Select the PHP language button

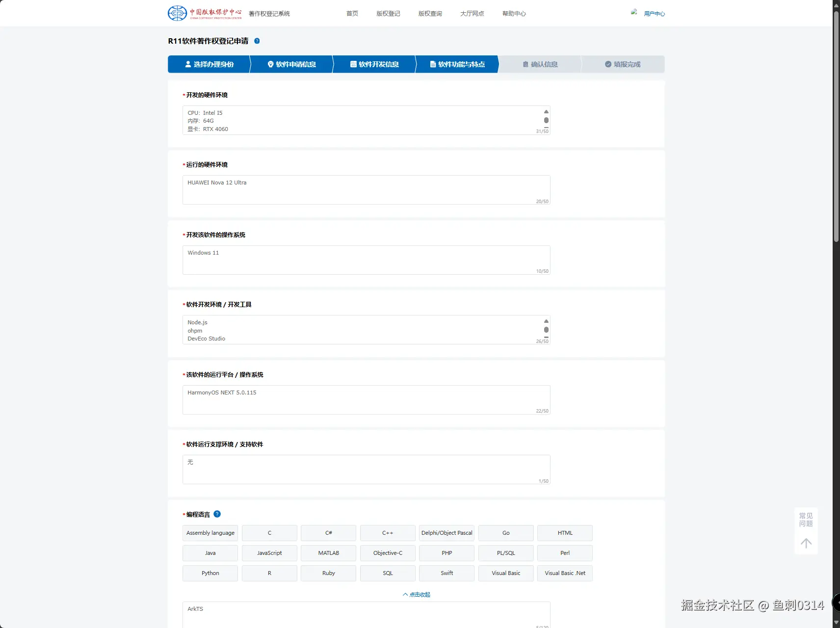tap(446, 553)
